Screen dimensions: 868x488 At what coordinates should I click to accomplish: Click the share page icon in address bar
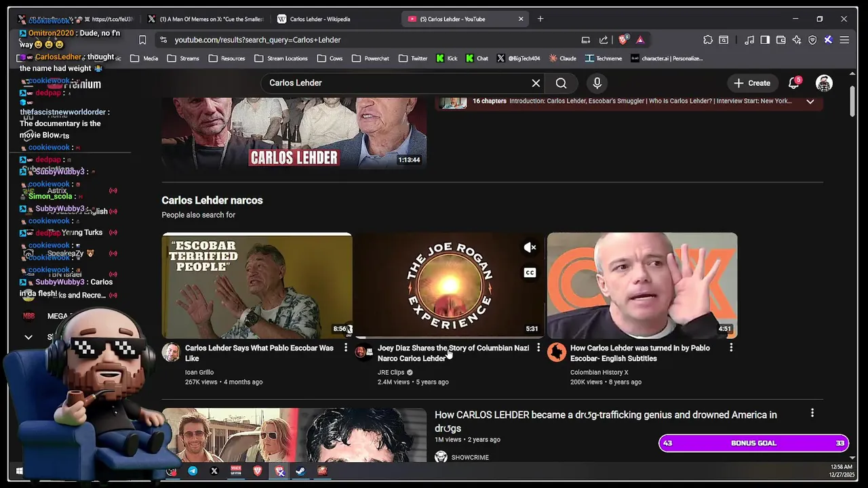point(604,40)
